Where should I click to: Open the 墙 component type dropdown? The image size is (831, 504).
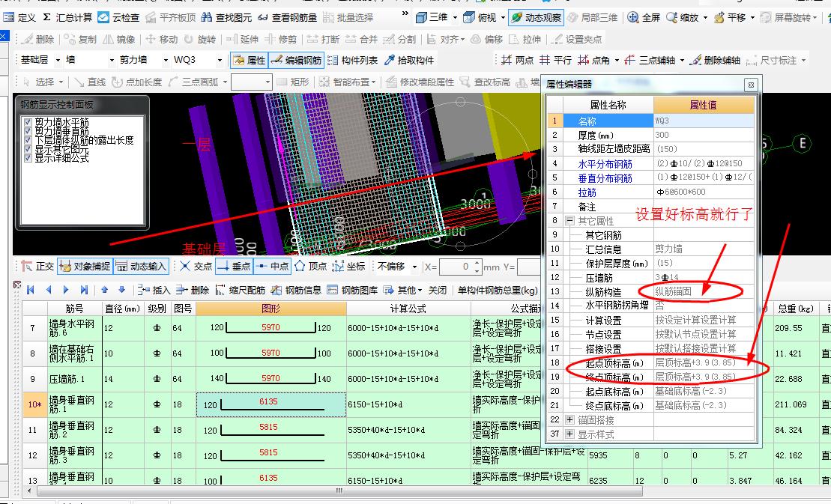click(x=112, y=61)
